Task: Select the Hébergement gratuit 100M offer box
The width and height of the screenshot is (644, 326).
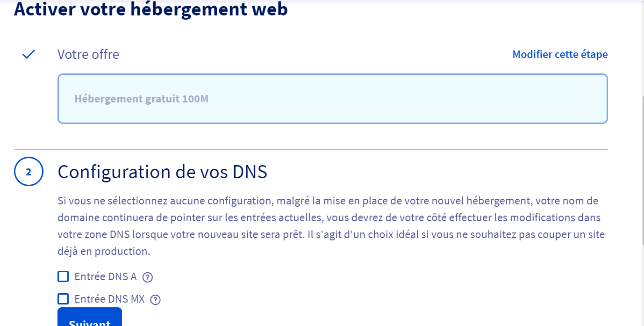Action: 333,99
